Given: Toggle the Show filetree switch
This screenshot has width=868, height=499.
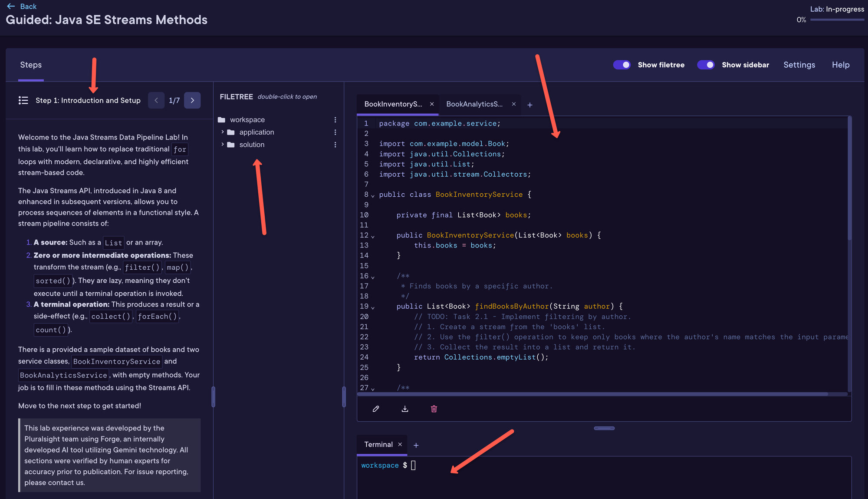Looking at the screenshot, I should (x=621, y=65).
